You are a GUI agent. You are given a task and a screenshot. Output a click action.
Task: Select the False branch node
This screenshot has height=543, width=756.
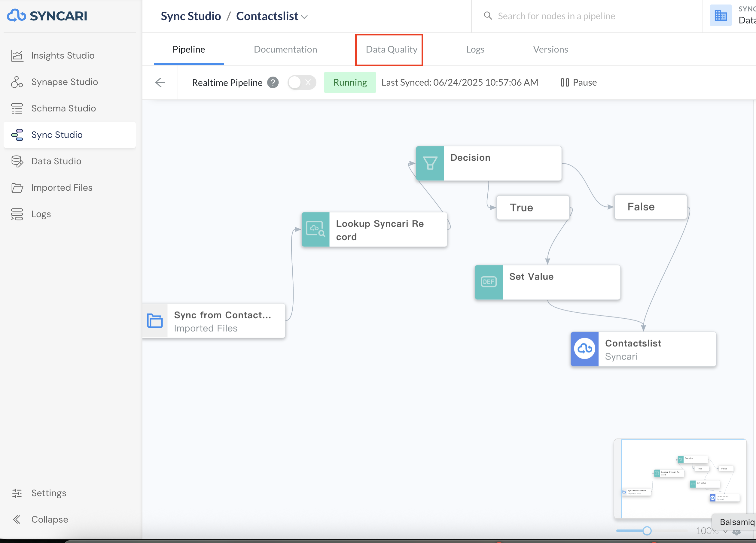650,207
